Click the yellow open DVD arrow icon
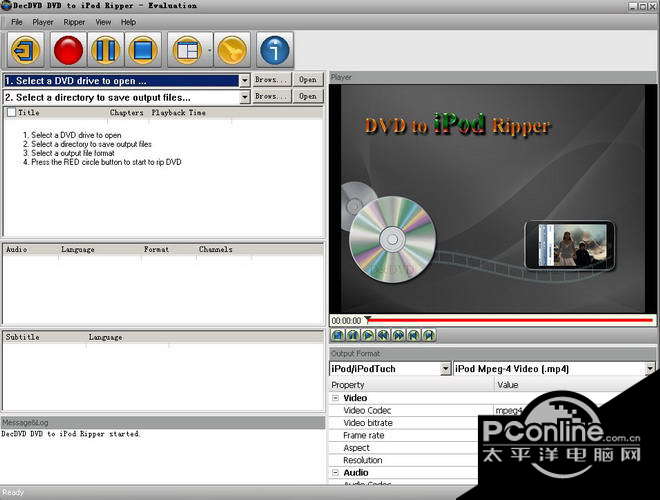The width and height of the screenshot is (660, 500). (26, 50)
